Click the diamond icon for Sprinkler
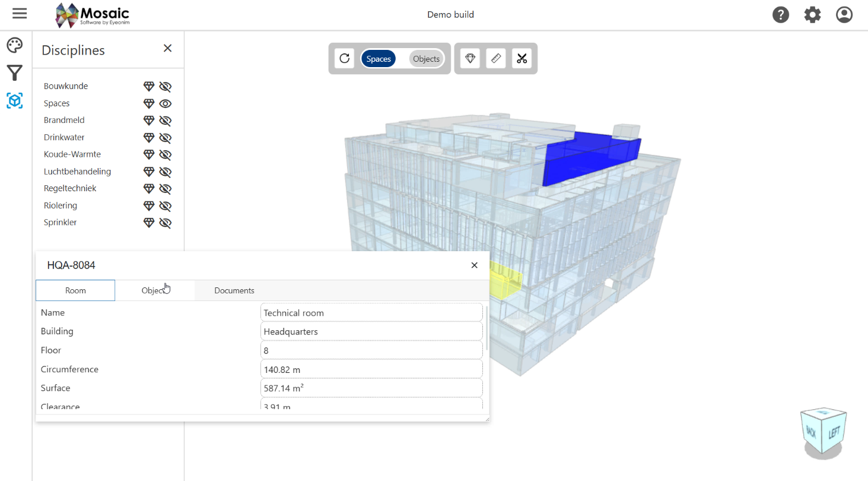The width and height of the screenshot is (868, 481). 149,223
